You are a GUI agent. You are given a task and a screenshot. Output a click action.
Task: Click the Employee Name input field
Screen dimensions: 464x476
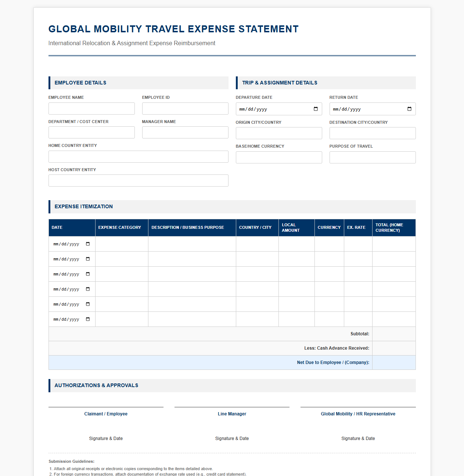[91, 108]
